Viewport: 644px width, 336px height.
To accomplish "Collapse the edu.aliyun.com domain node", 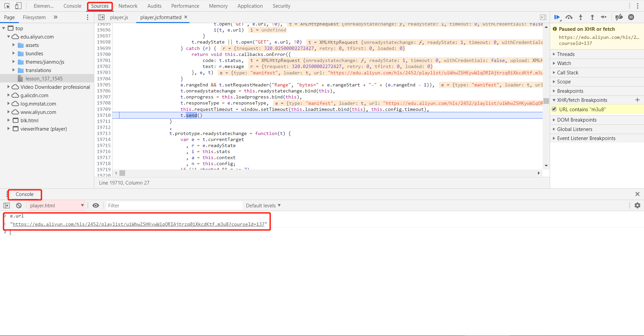I will click(x=9, y=37).
